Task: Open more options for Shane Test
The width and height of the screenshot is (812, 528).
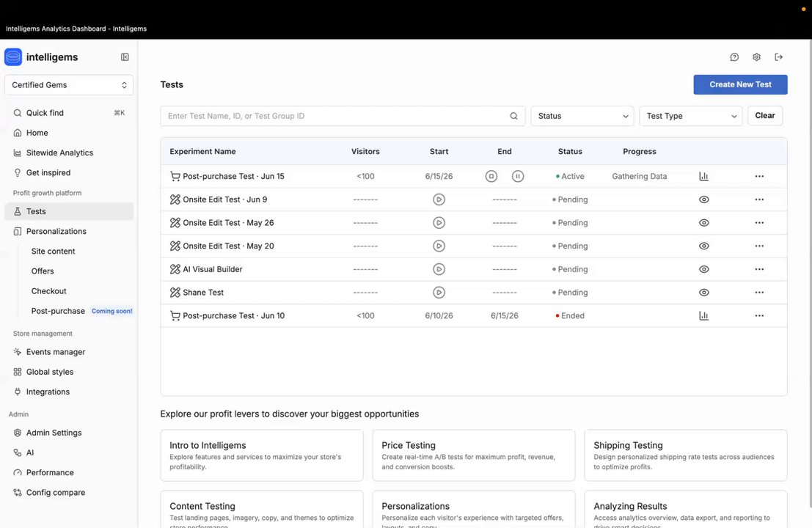Action: (x=759, y=293)
